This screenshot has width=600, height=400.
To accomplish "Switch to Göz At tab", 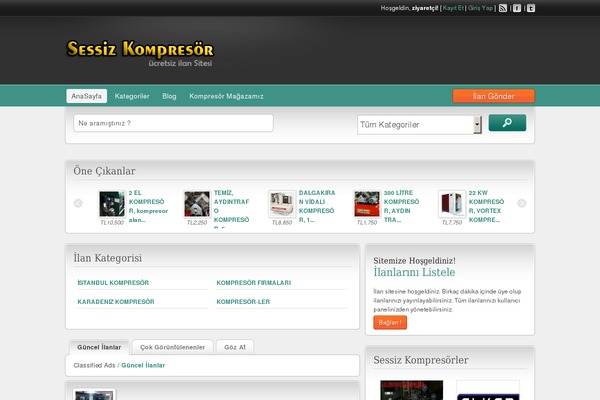I will pos(235,347).
